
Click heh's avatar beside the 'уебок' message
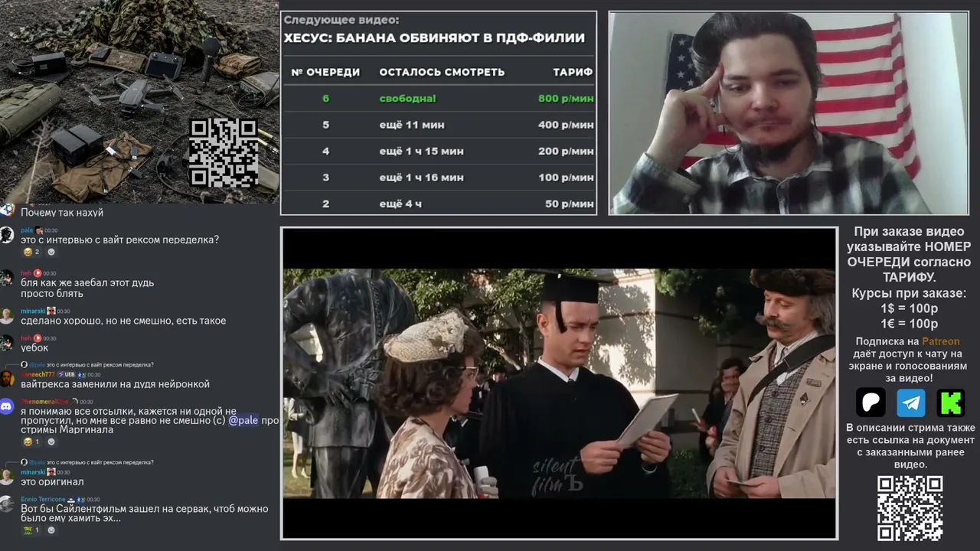(7, 342)
